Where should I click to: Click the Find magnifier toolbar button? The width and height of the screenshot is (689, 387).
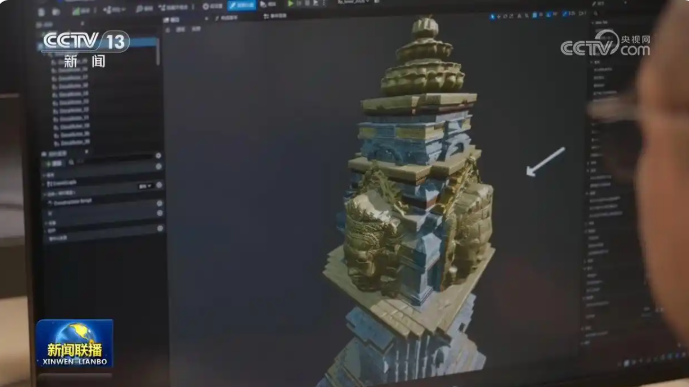click(x=144, y=9)
